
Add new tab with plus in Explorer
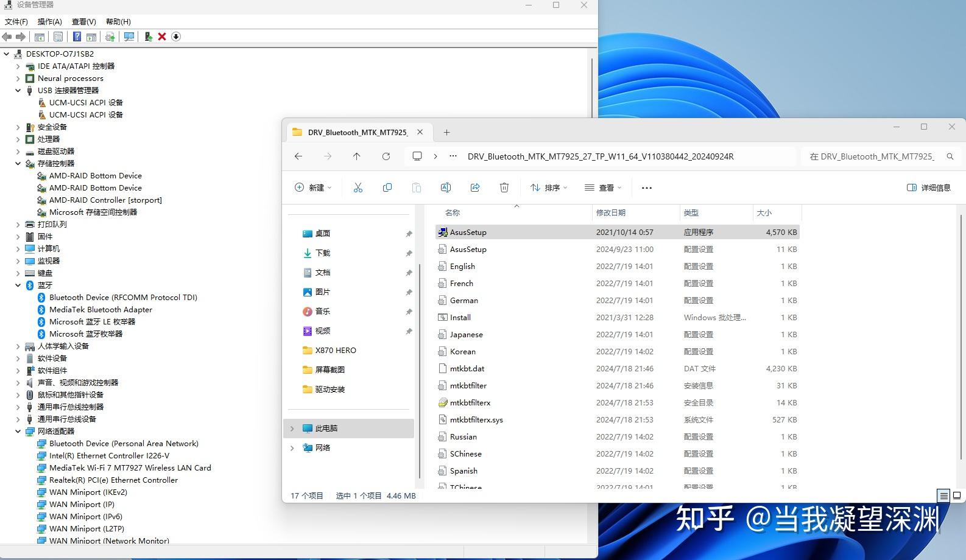point(446,132)
